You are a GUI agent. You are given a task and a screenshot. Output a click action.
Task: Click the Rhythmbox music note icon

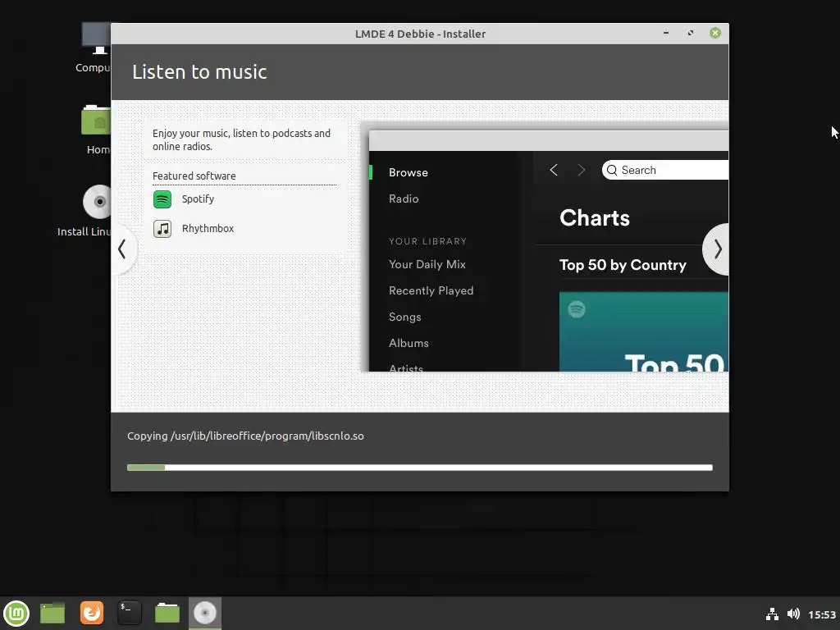coord(162,229)
